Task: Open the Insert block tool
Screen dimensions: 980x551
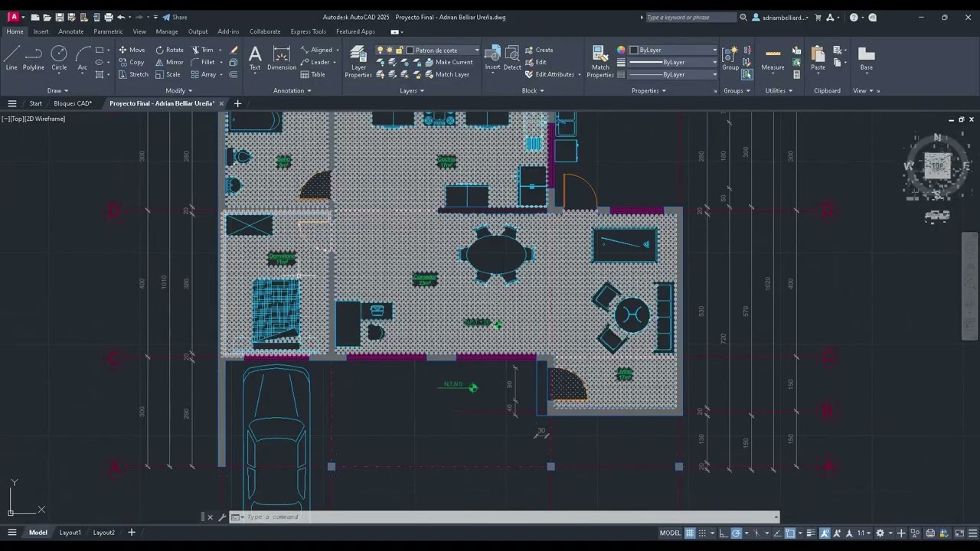Action: (492, 58)
